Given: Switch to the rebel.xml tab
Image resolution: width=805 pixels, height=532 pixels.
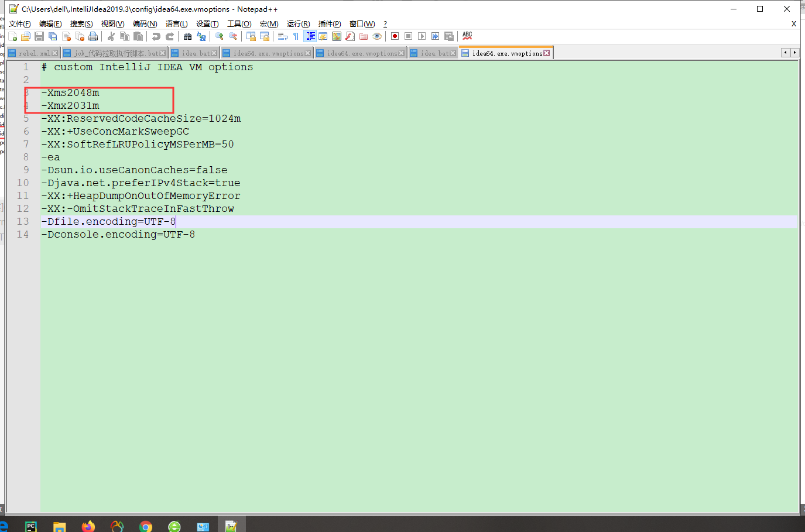Looking at the screenshot, I should tap(32, 52).
